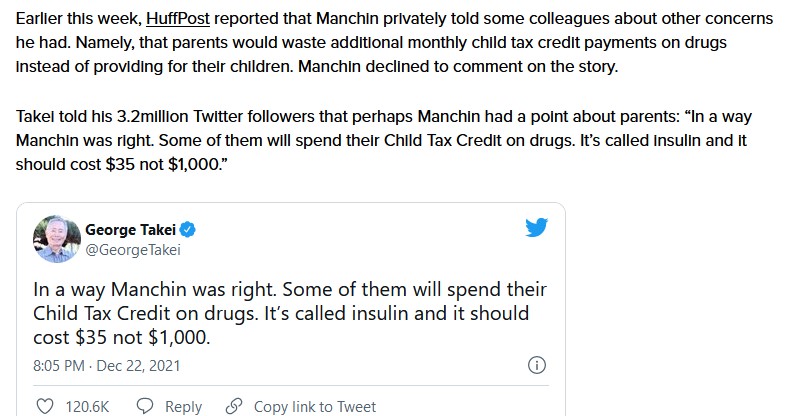Click the chain link icon

click(234, 406)
